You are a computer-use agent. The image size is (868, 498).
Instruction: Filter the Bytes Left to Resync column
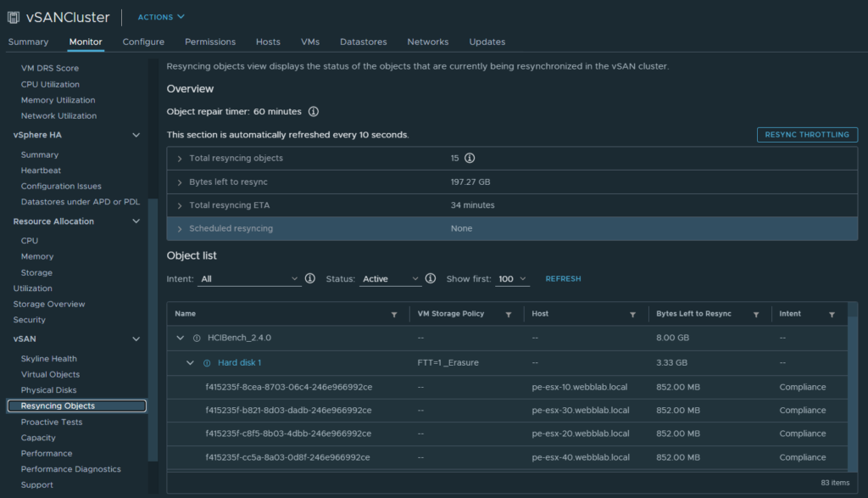click(x=755, y=314)
